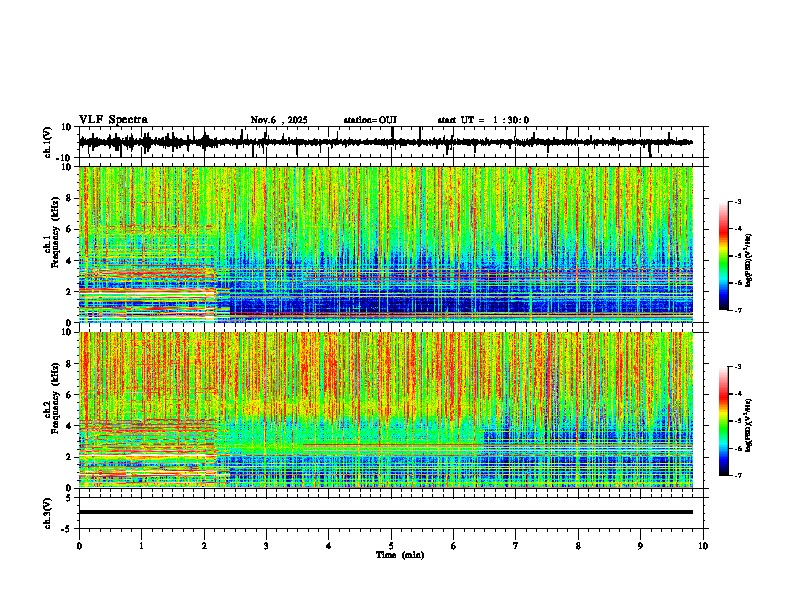
Task: Click the 'VLF Spectra' title text
Action: click(113, 120)
